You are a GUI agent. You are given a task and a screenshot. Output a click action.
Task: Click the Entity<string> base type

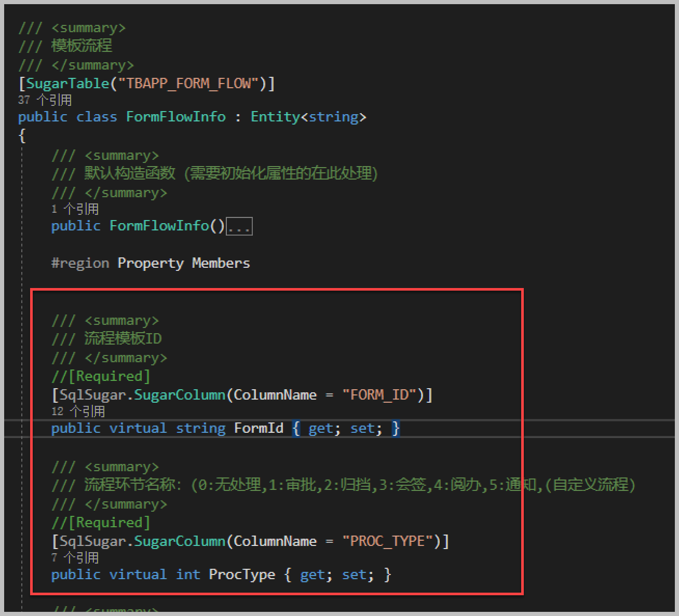(308, 117)
